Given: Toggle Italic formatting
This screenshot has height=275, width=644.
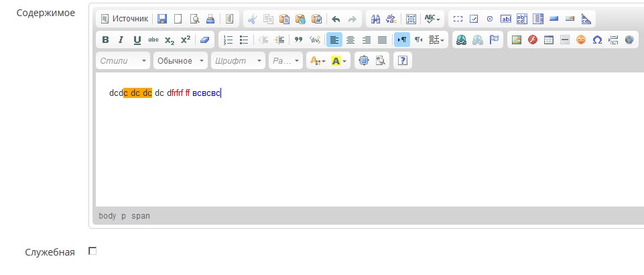Looking at the screenshot, I should [x=121, y=40].
